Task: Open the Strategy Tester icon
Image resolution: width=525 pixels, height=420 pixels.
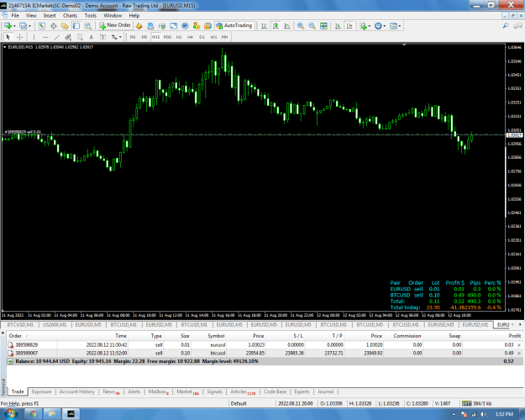Action: pyautogui.click(x=87, y=26)
